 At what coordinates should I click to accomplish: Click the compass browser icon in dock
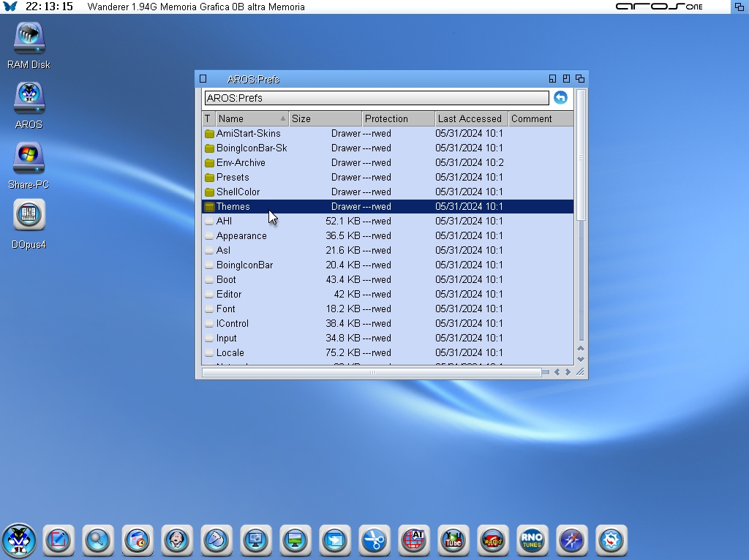pos(571,541)
